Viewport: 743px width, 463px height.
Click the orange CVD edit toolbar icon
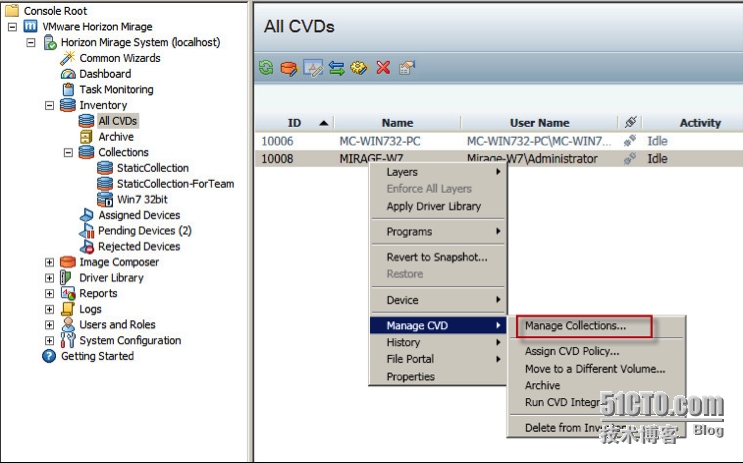[x=289, y=68]
